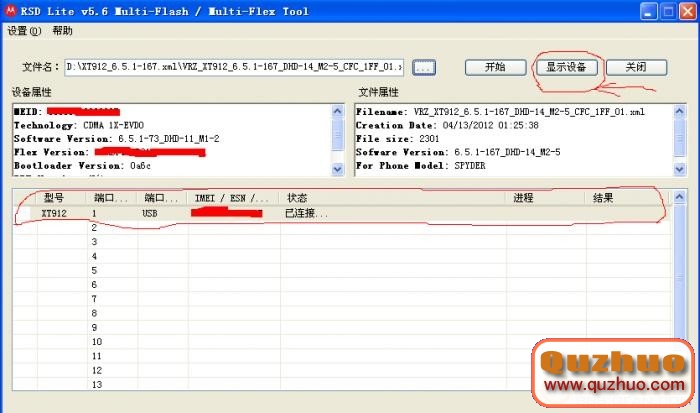The height and width of the screenshot is (413, 700).
Task: Click the Bootloader Version 0a6c line
Action: 82,166
